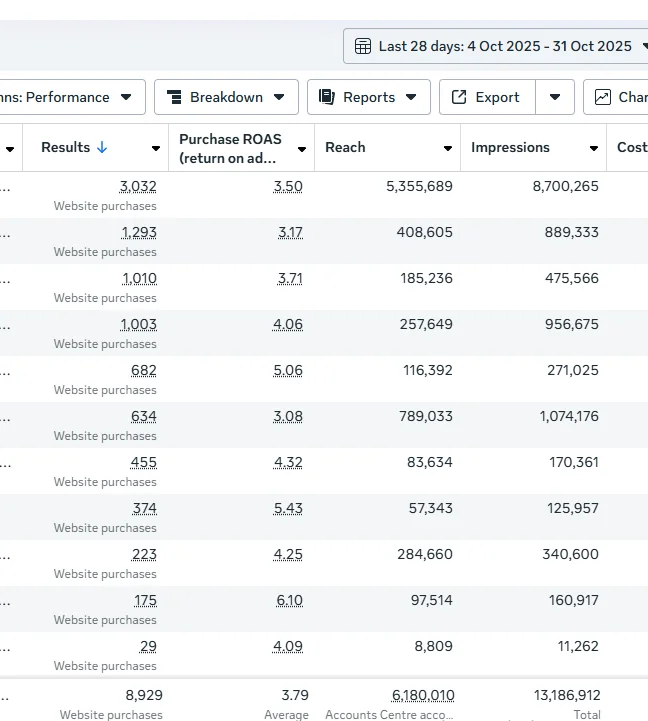Screen dimensions: 648x721
Task: Select the 97,514 reach cell
Action: coord(431,600)
